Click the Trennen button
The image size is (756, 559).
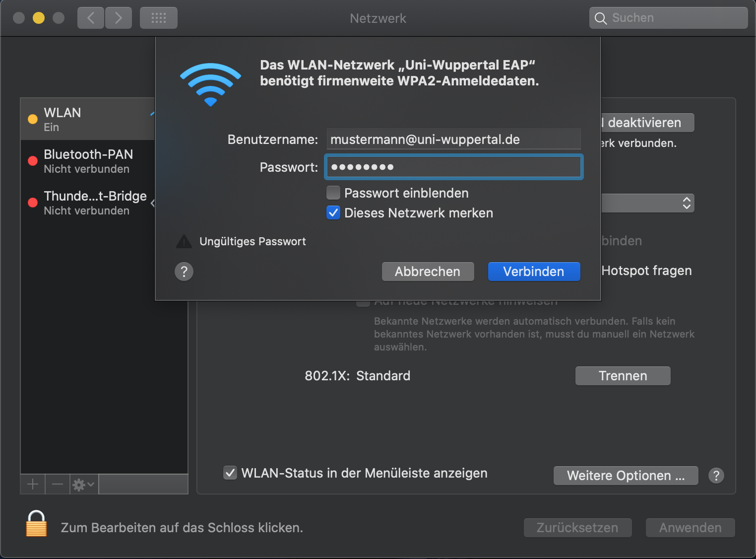coord(623,376)
